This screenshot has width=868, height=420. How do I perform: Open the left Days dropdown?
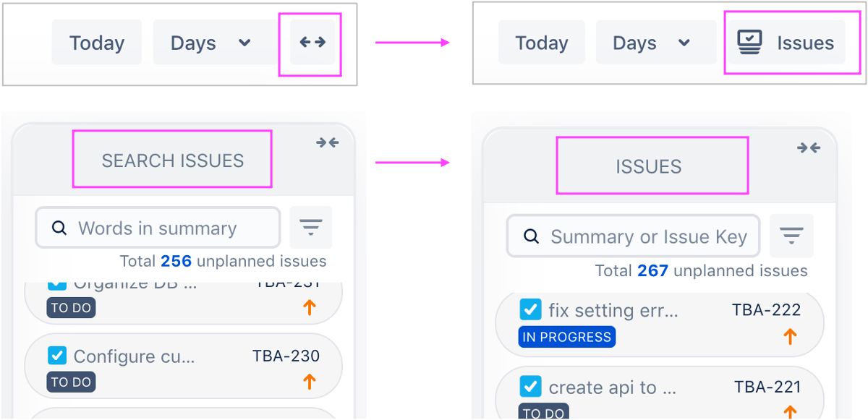click(x=210, y=43)
